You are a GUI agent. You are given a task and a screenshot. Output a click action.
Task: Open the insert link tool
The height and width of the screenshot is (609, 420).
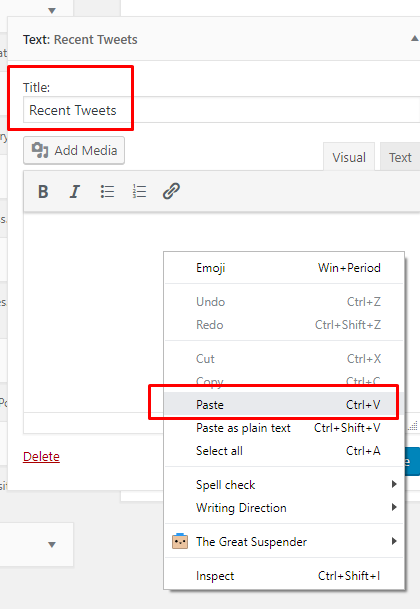(171, 191)
